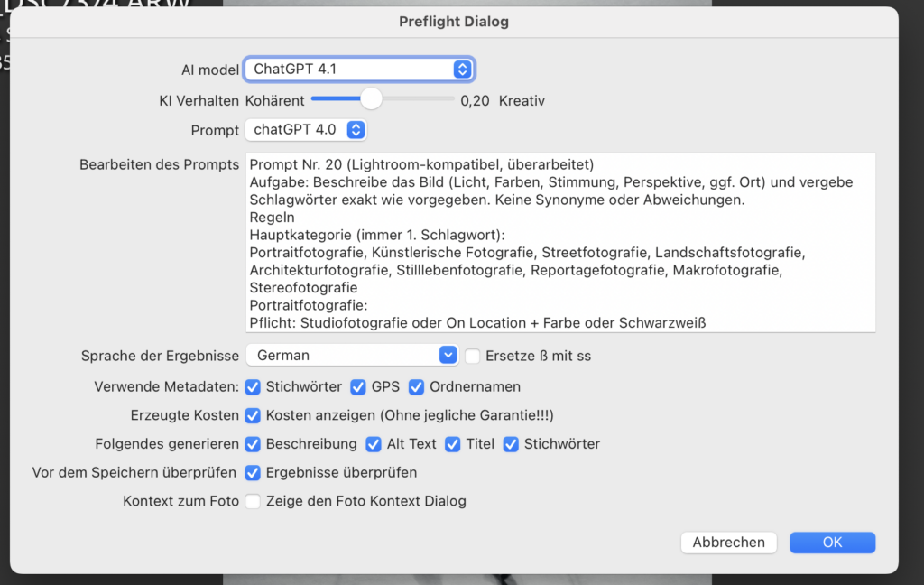Open the AI model dropdown showing ChatGPT 4.1
This screenshot has height=585, width=924.
click(x=359, y=70)
